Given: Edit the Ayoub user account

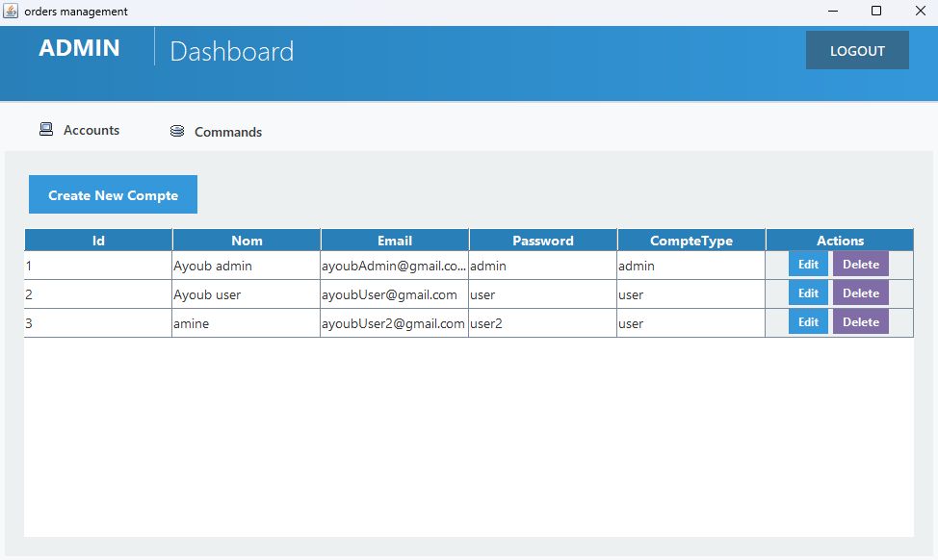Looking at the screenshot, I should [x=808, y=293].
